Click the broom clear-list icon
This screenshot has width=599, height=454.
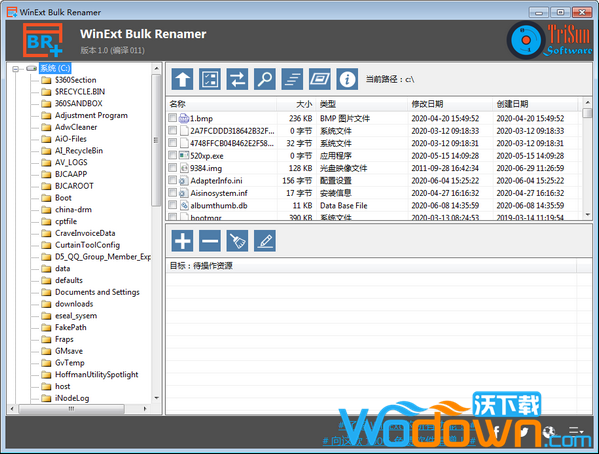click(237, 241)
